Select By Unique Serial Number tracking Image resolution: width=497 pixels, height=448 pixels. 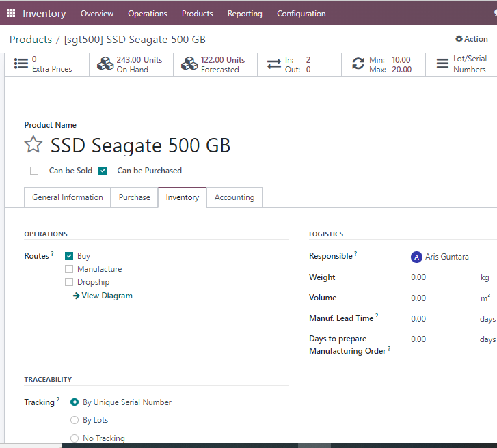pyautogui.click(x=75, y=402)
